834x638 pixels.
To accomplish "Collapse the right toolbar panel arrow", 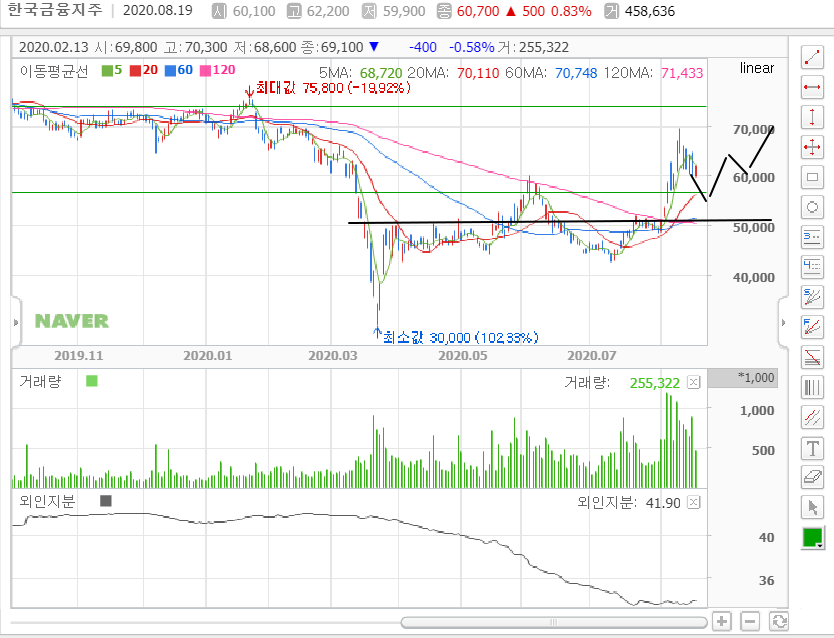I will [x=783, y=322].
